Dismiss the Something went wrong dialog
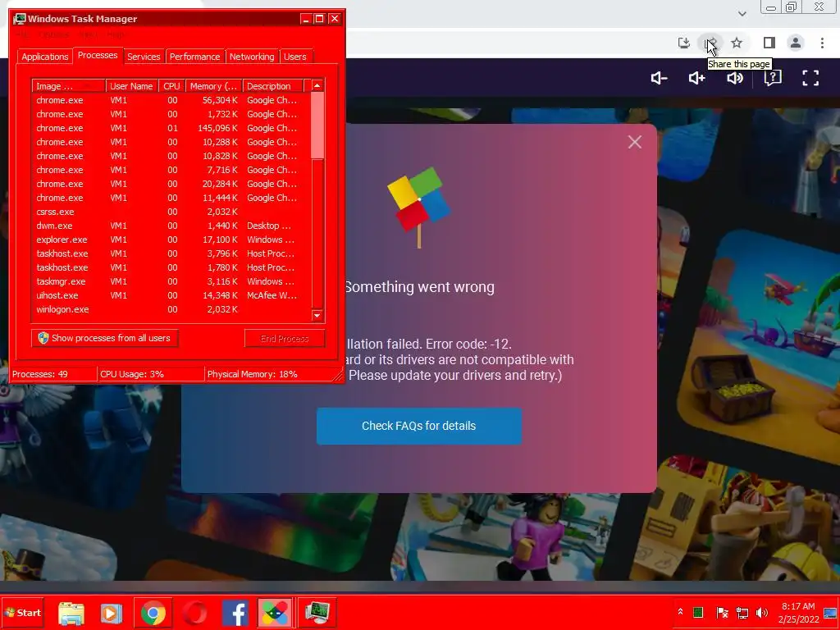840x630 pixels. click(x=635, y=142)
